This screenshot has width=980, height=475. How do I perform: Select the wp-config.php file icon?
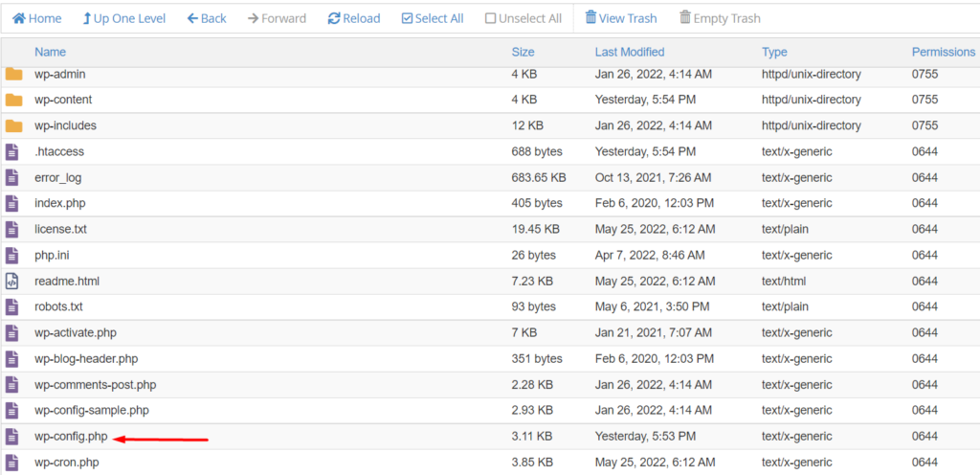click(11, 437)
